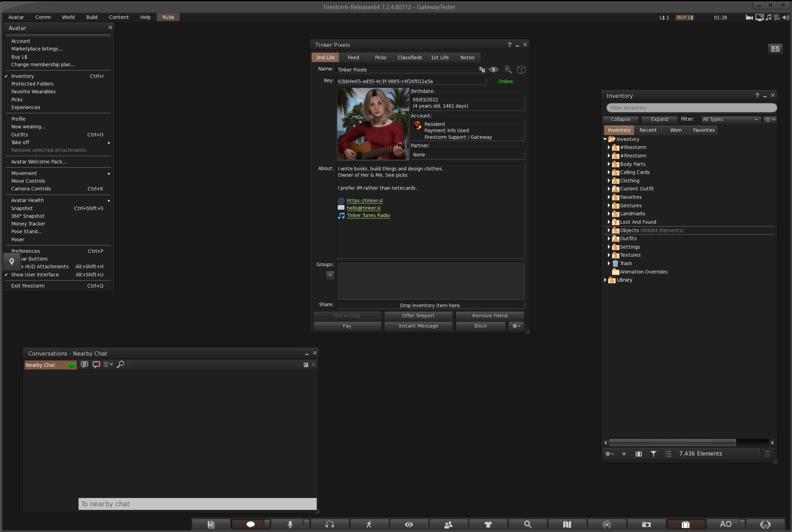
Task: Click the inventory suitcase toolbar button
Action: point(686,524)
